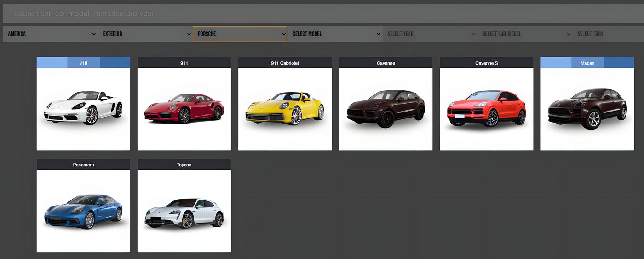Select the orange Cayenne S thumbnail
Screen dimensions: 644x259
click(486, 109)
